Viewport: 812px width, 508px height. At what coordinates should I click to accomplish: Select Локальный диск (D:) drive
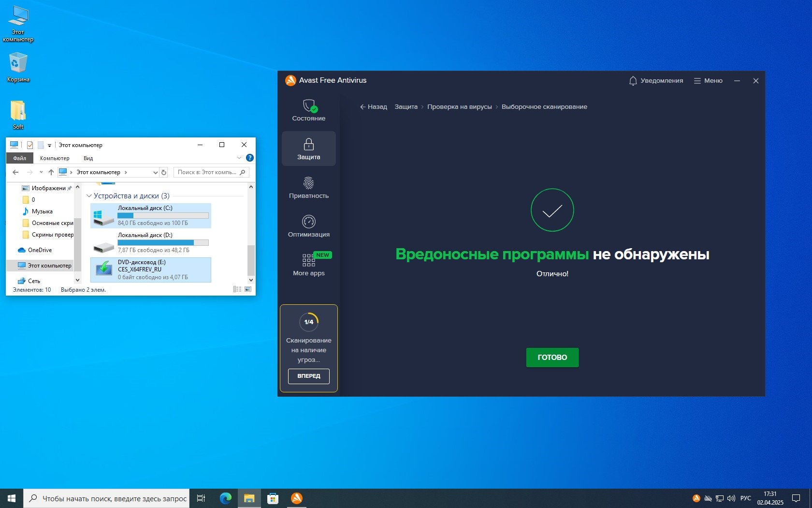point(151,242)
